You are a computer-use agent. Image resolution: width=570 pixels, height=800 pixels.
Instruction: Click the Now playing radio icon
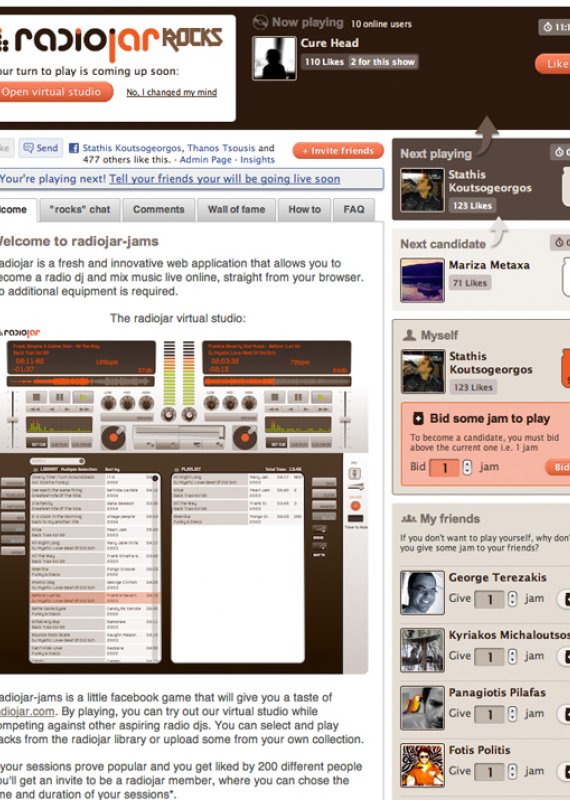pos(260,22)
